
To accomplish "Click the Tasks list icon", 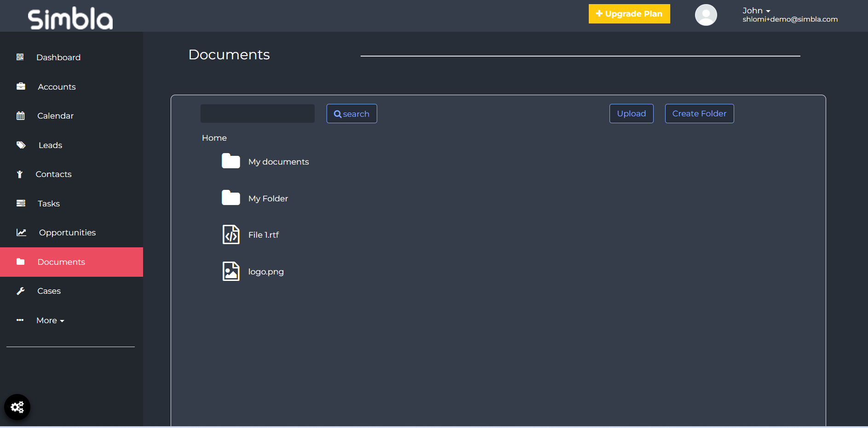I will click(x=21, y=203).
